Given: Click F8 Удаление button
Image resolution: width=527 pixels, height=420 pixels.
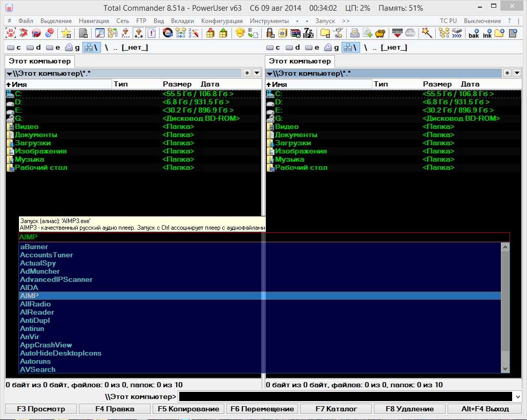Looking at the screenshot, I should tap(410, 409).
